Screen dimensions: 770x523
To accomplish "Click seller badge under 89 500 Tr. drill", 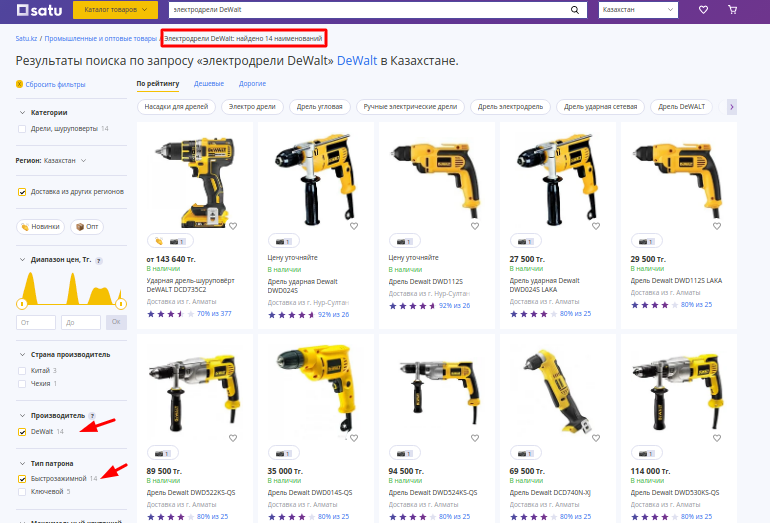I will pos(163,453).
